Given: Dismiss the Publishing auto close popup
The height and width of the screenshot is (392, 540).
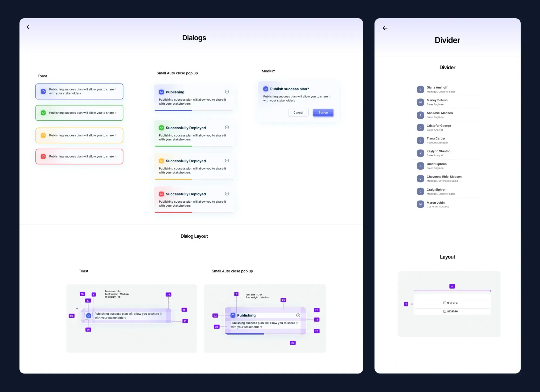Looking at the screenshot, I should click(x=227, y=91).
